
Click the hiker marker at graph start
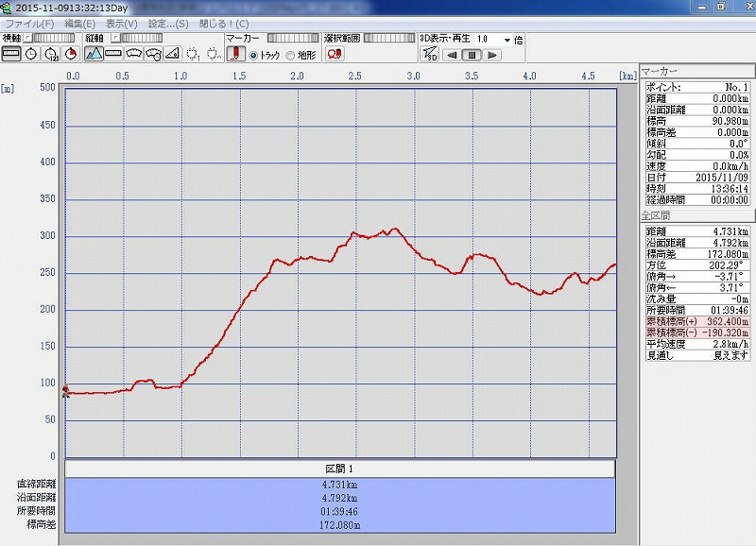(x=66, y=391)
